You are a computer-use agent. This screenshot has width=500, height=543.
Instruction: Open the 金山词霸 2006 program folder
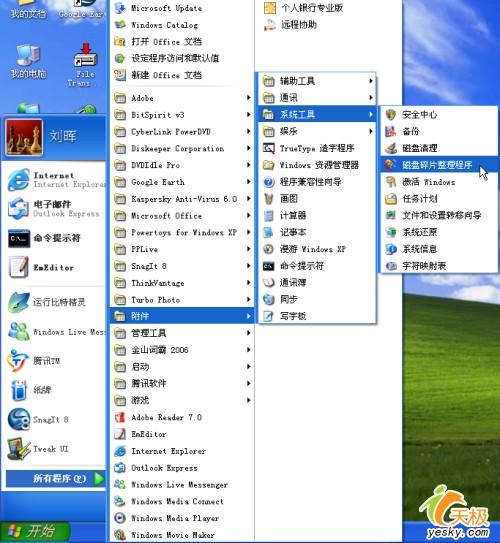(182, 350)
